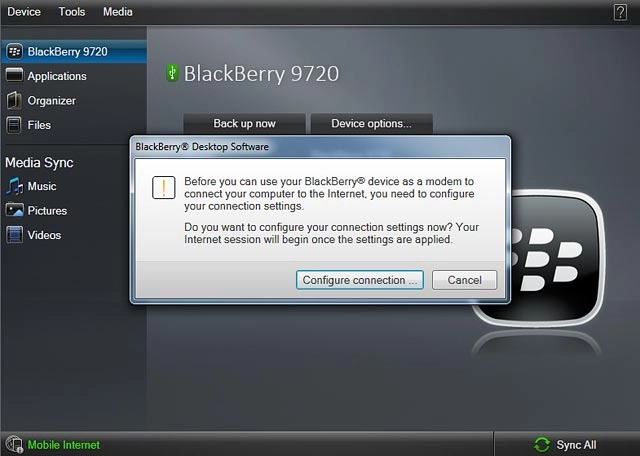Viewport: 640px width, 456px height.
Task: Open Music sync via the note icon
Action: (14, 186)
